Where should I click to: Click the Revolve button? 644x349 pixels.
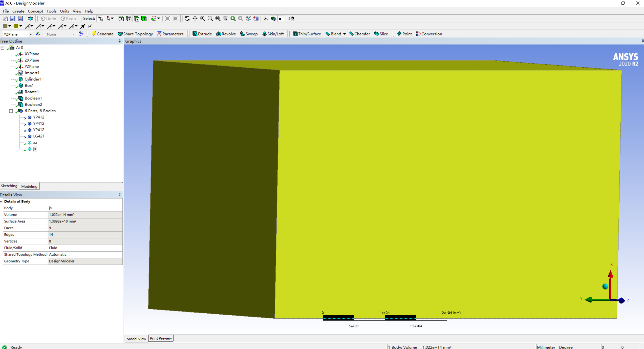[x=226, y=34]
